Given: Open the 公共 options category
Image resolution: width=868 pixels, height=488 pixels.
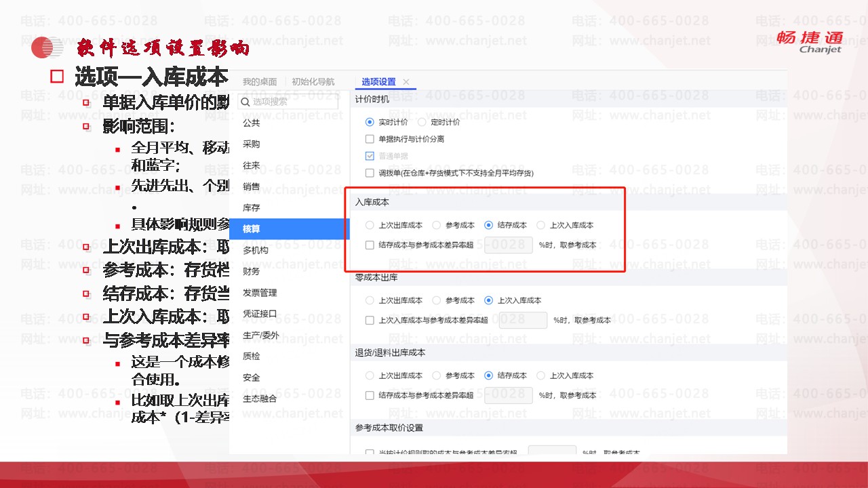Looking at the screenshot, I should pos(252,123).
